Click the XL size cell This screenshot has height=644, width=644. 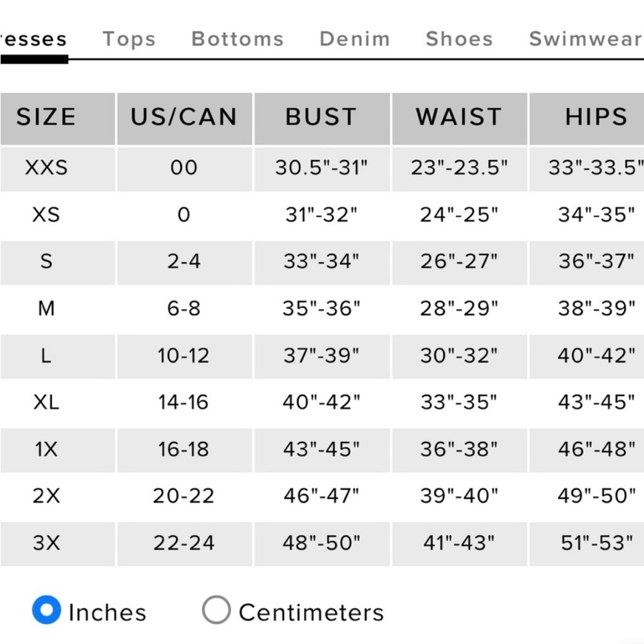click(x=46, y=402)
